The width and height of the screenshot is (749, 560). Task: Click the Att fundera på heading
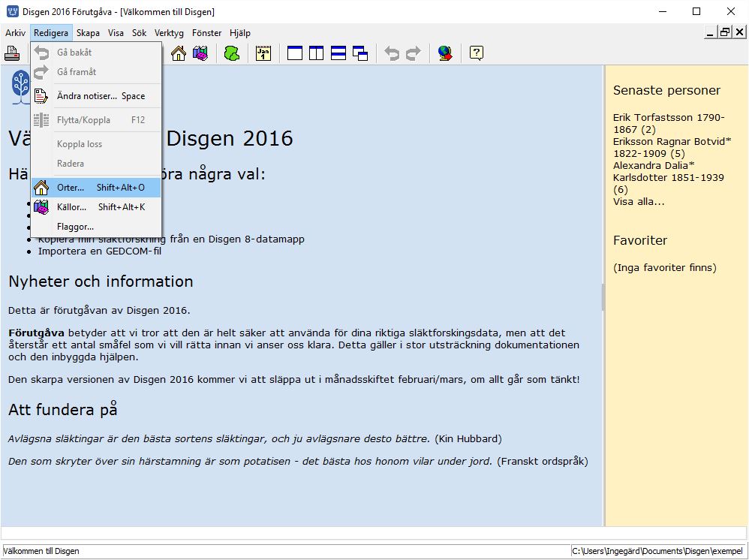(x=63, y=409)
